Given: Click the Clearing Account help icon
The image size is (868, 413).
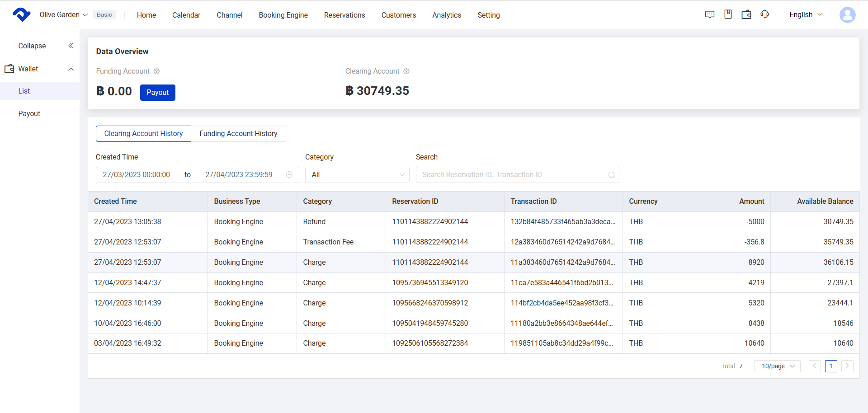Looking at the screenshot, I should [406, 71].
